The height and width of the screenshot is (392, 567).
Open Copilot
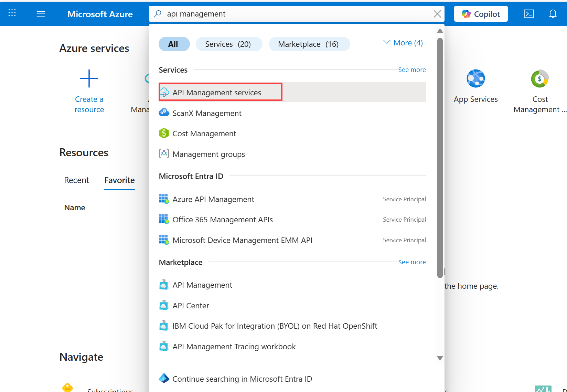[481, 14]
